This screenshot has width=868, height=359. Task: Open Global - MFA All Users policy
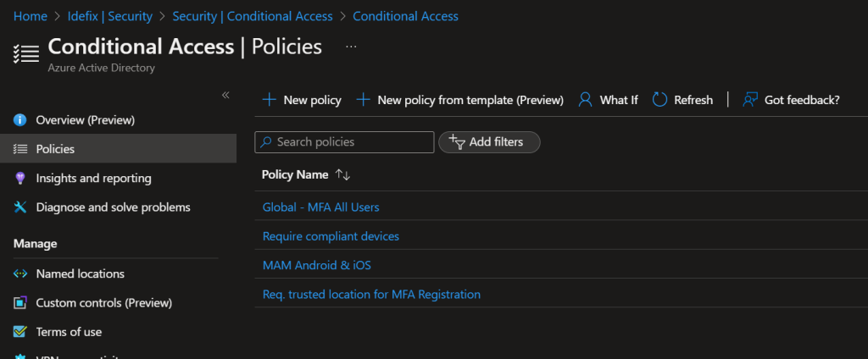pyautogui.click(x=320, y=207)
